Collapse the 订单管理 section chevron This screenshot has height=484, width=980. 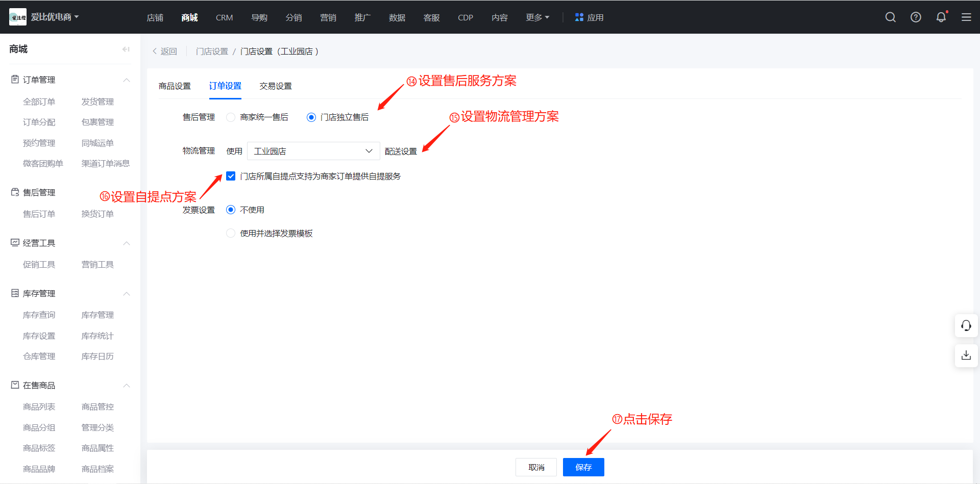pyautogui.click(x=127, y=80)
